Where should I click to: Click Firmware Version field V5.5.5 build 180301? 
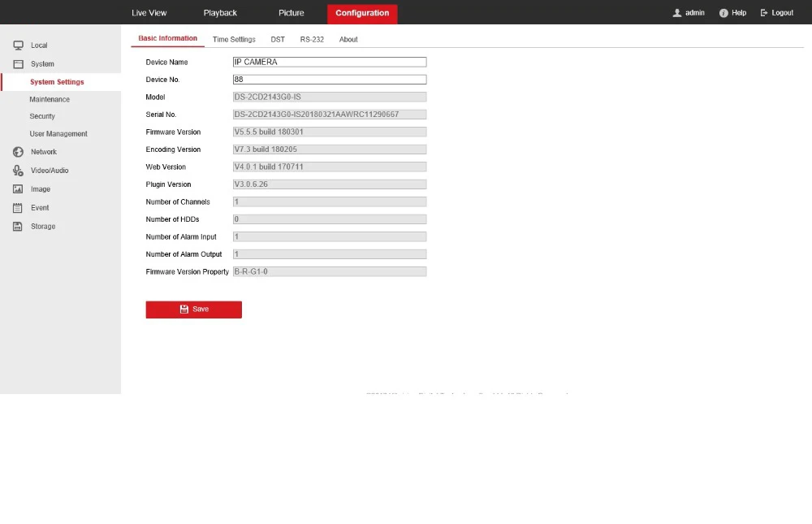(x=330, y=132)
